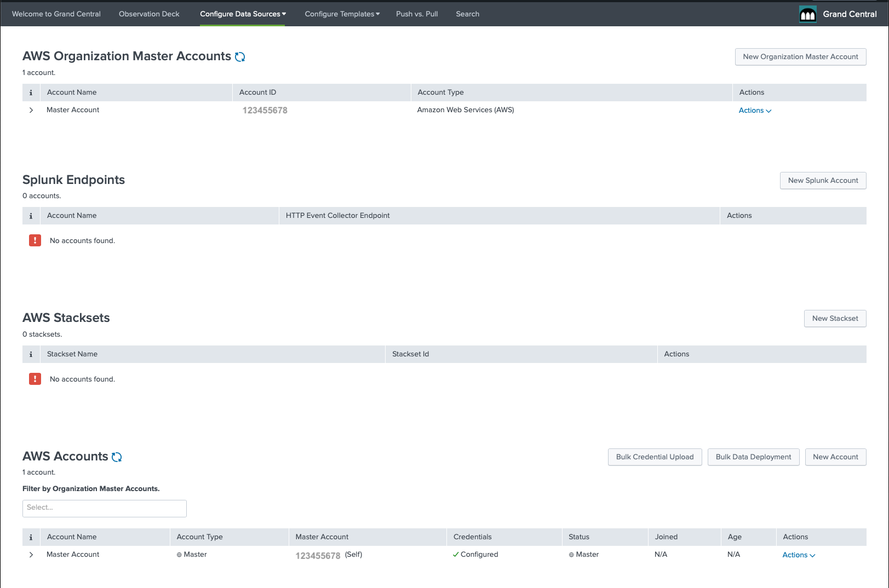Open Actions dropdown in AWS Accounts row
889x588 pixels.
pyautogui.click(x=799, y=555)
